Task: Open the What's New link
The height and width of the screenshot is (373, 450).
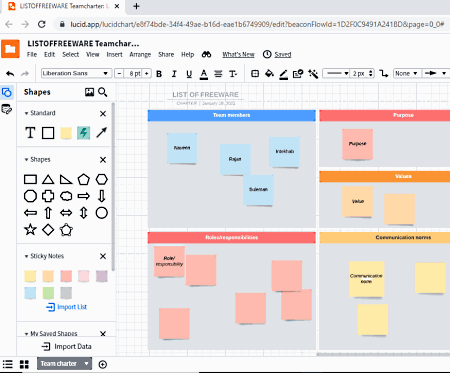Action: click(x=238, y=54)
